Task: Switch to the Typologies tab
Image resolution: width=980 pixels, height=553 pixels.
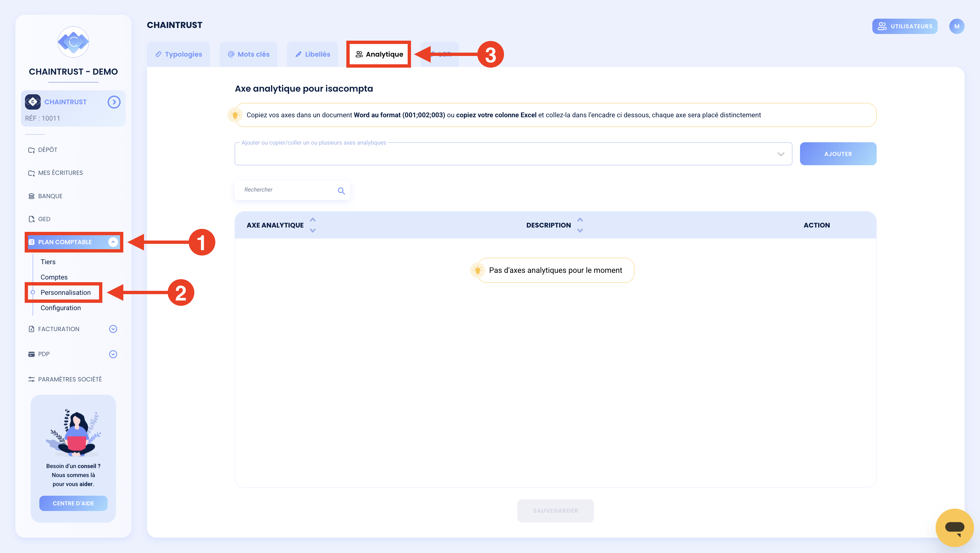Action: [x=178, y=54]
